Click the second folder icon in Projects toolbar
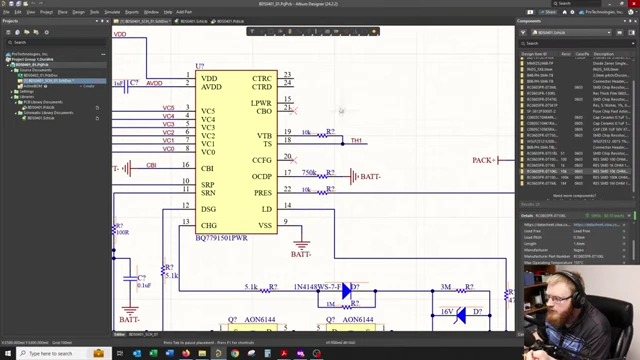Screen dimensions: 640x360 coord(36,32)
